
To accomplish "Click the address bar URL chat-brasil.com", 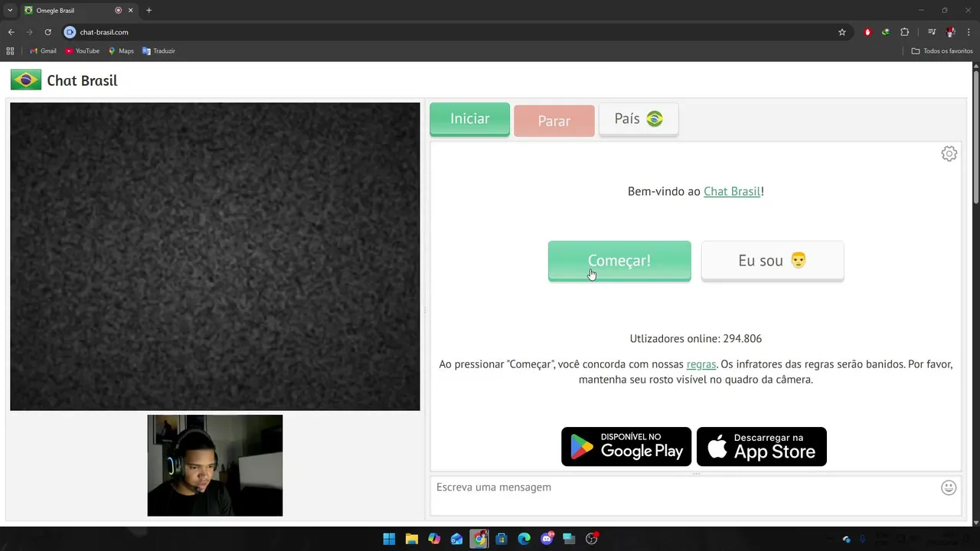I will (104, 32).
